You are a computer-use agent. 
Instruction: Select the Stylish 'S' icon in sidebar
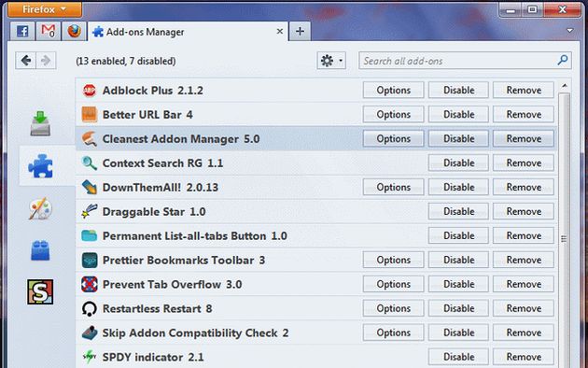pos(40,291)
